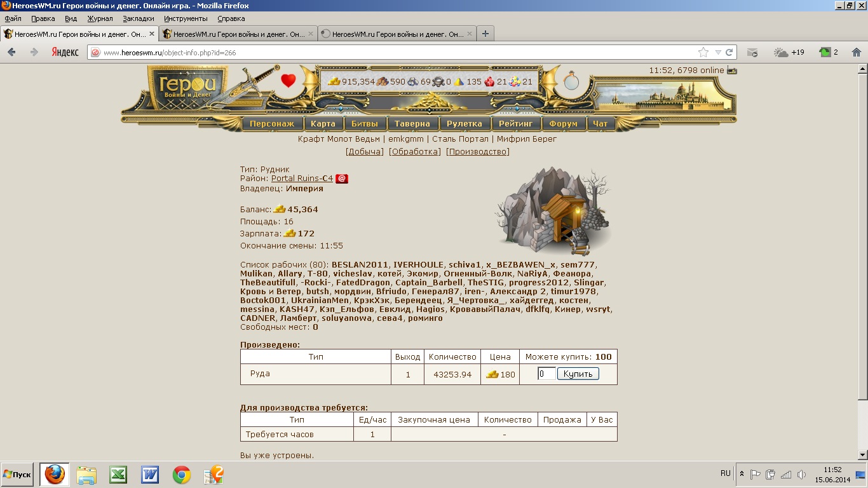Image resolution: width=868 pixels, height=488 pixels.
Task: Open the Файл menu
Action: tap(13, 19)
